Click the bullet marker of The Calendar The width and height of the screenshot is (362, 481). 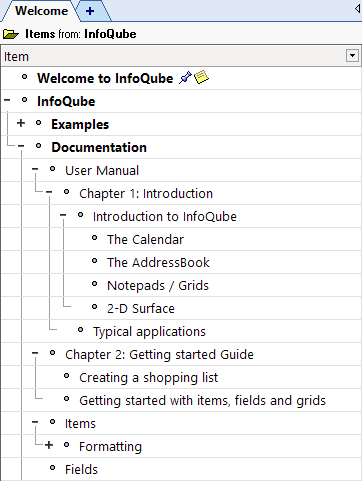pyautogui.click(x=94, y=238)
